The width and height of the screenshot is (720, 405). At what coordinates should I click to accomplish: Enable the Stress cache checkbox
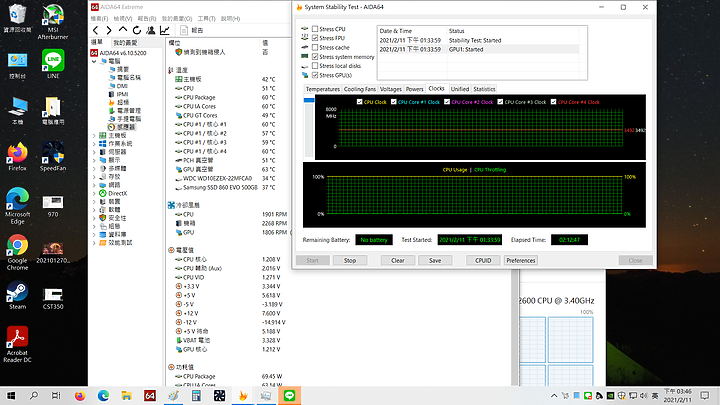click(315, 47)
